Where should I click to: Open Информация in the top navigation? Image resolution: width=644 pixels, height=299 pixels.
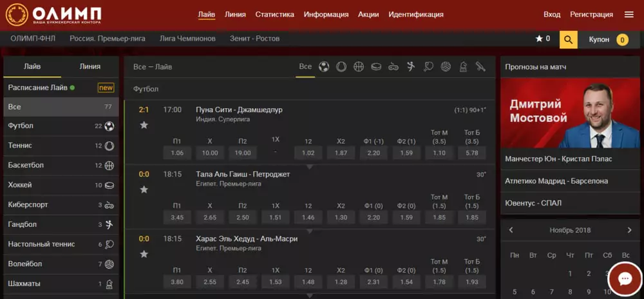tap(326, 14)
